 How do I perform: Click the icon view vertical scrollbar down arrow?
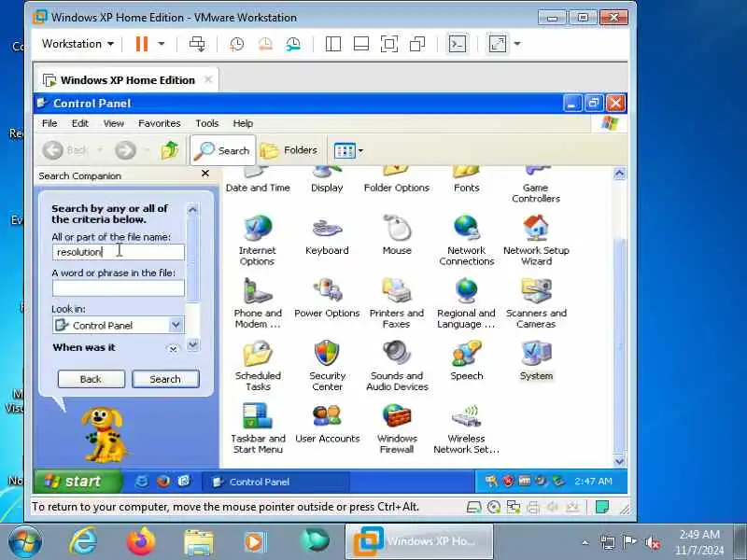pyautogui.click(x=619, y=460)
